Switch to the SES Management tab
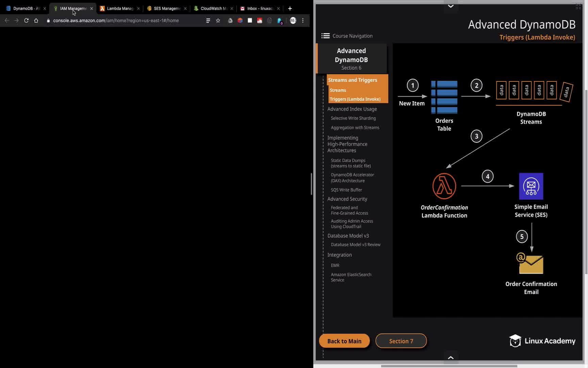The width and height of the screenshot is (588, 368). (x=166, y=9)
